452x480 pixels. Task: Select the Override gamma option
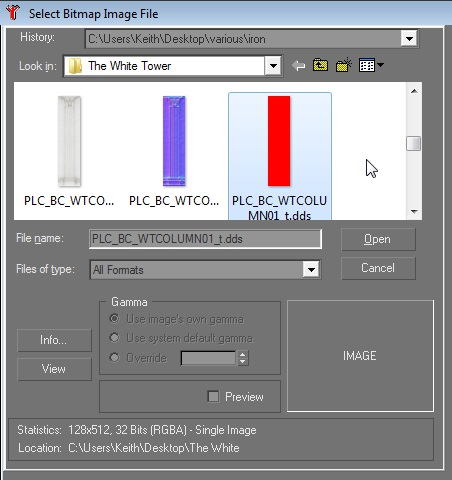[x=114, y=357]
